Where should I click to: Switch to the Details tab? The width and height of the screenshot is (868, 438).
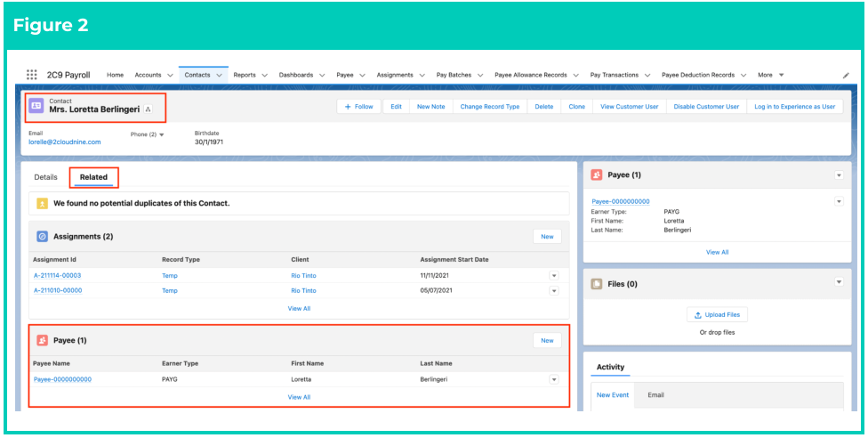(45, 177)
